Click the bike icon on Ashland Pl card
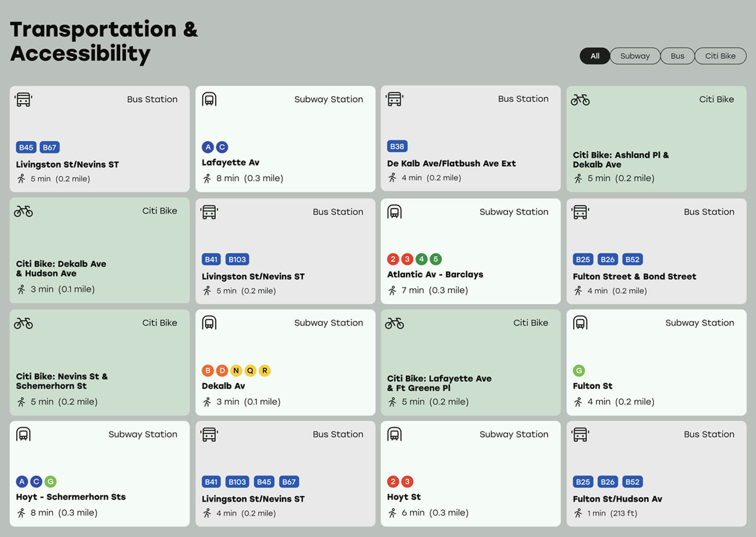The height and width of the screenshot is (537, 756). click(580, 99)
